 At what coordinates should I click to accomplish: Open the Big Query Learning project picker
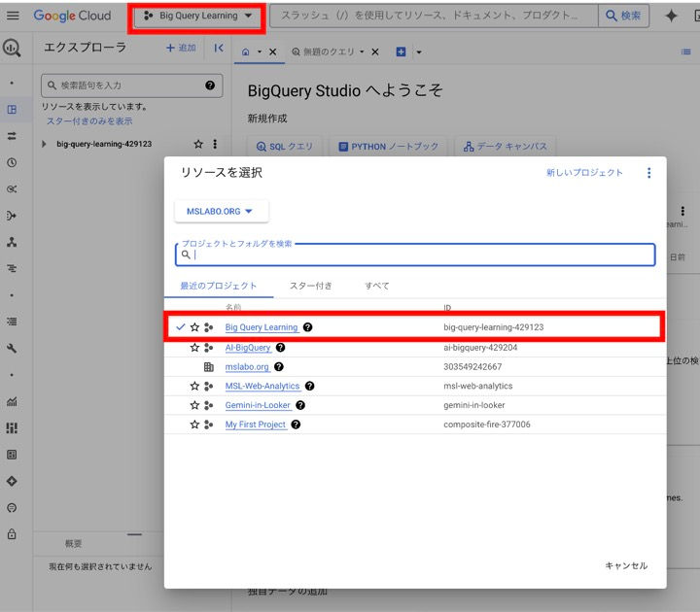(x=197, y=16)
